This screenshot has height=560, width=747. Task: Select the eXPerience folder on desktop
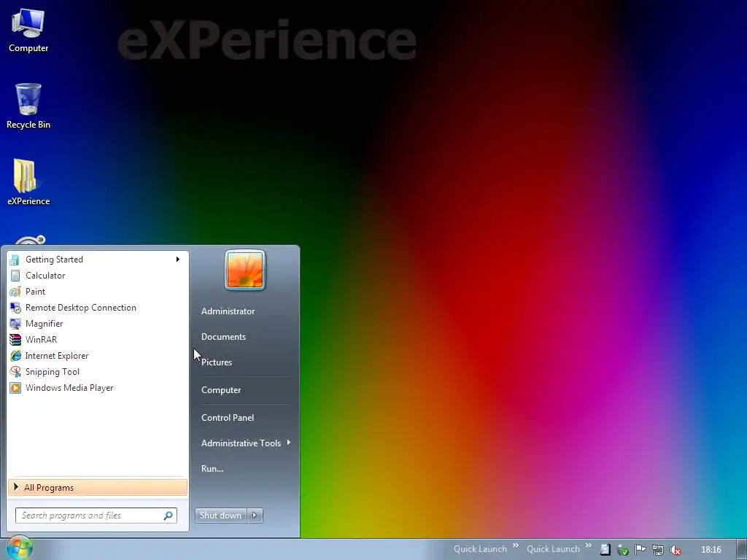28,182
